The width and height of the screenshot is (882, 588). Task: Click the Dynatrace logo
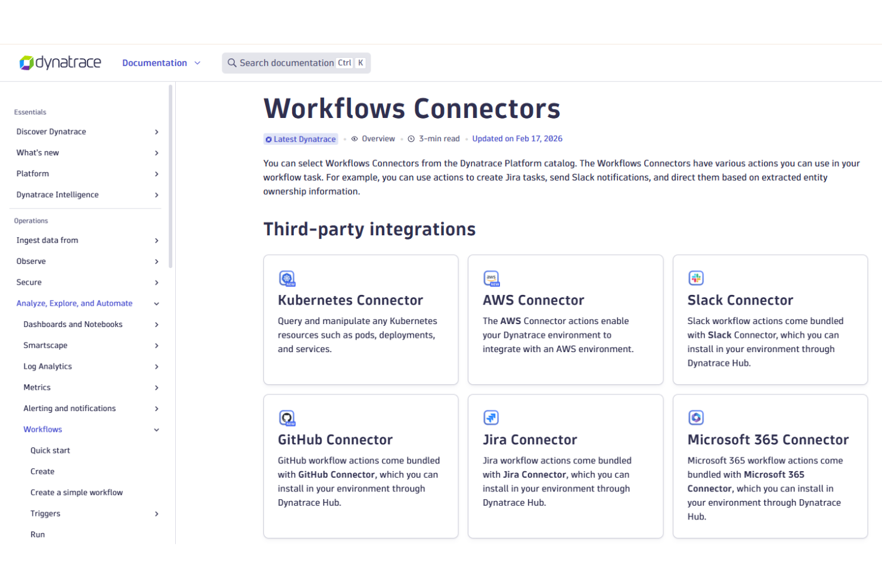pos(60,63)
